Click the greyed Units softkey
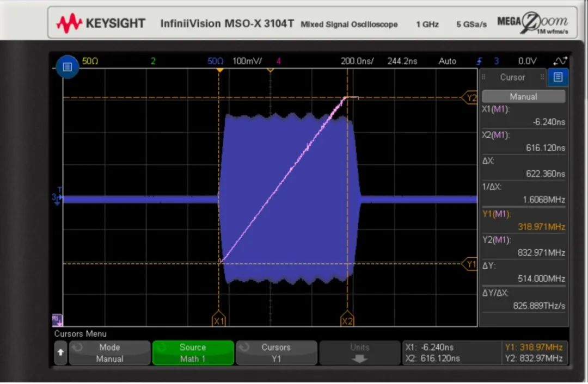 tap(359, 352)
